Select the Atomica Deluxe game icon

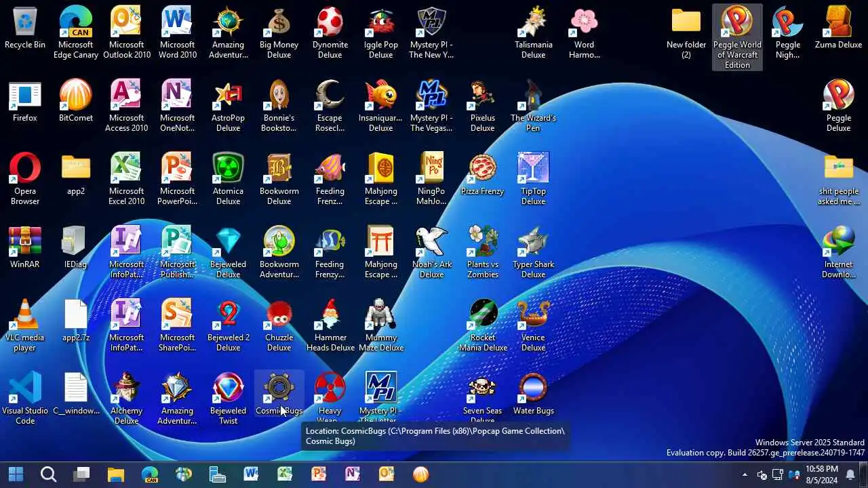(229, 178)
